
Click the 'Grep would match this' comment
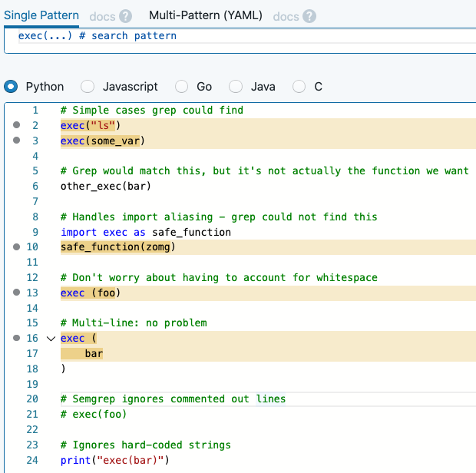[265, 170]
